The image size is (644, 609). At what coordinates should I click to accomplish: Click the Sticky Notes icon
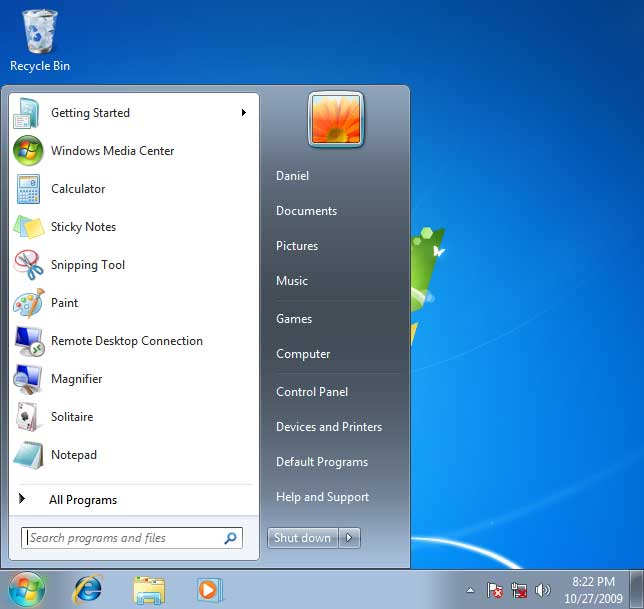pyautogui.click(x=29, y=227)
